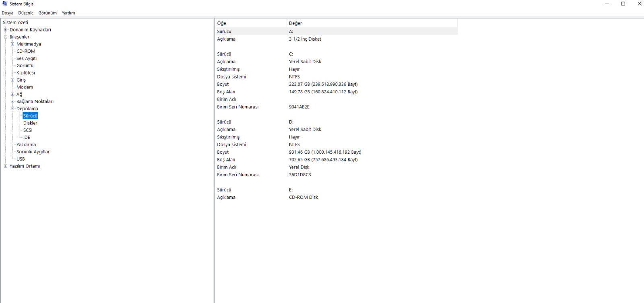This screenshot has width=644, height=303.
Task: Select the row with value E:
Action: coord(336,190)
